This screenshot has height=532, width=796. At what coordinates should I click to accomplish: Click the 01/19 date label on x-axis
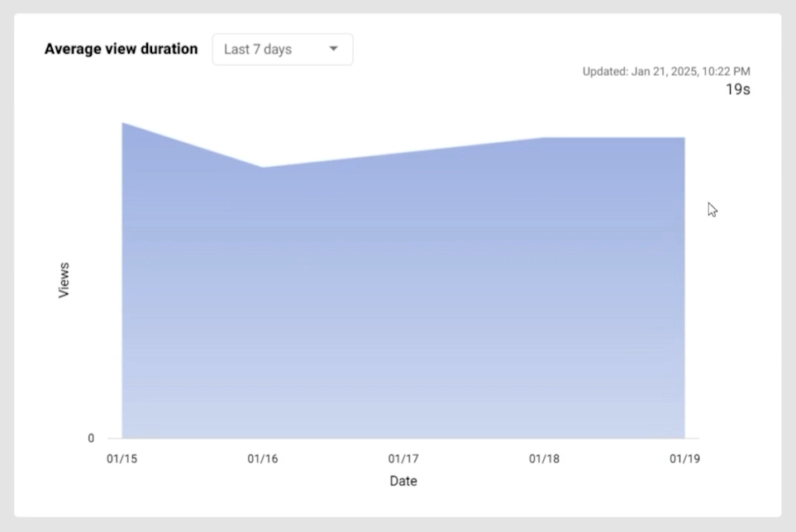point(684,459)
